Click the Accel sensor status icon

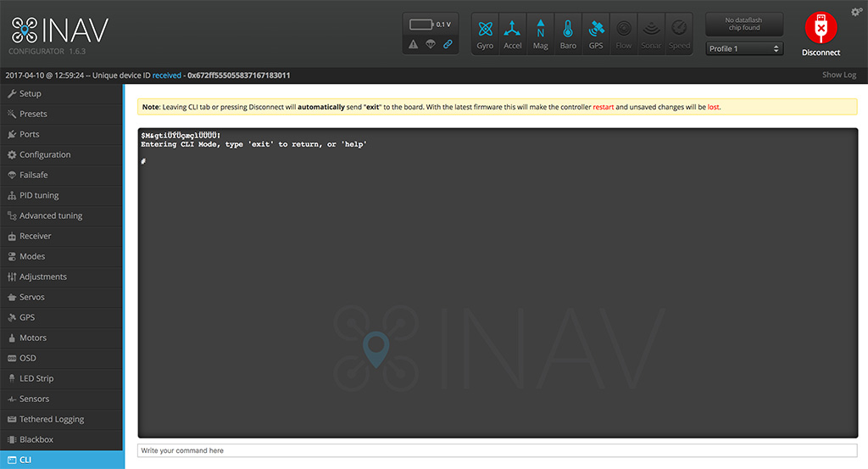click(x=513, y=33)
